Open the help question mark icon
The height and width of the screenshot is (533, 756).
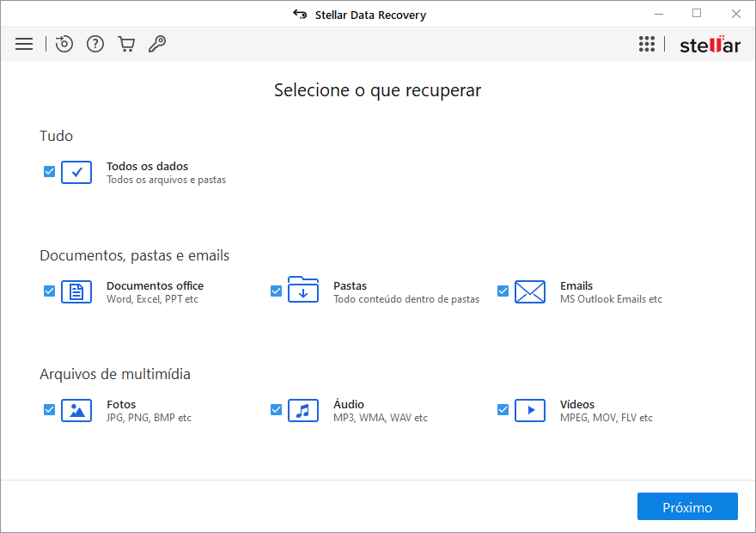click(x=95, y=44)
